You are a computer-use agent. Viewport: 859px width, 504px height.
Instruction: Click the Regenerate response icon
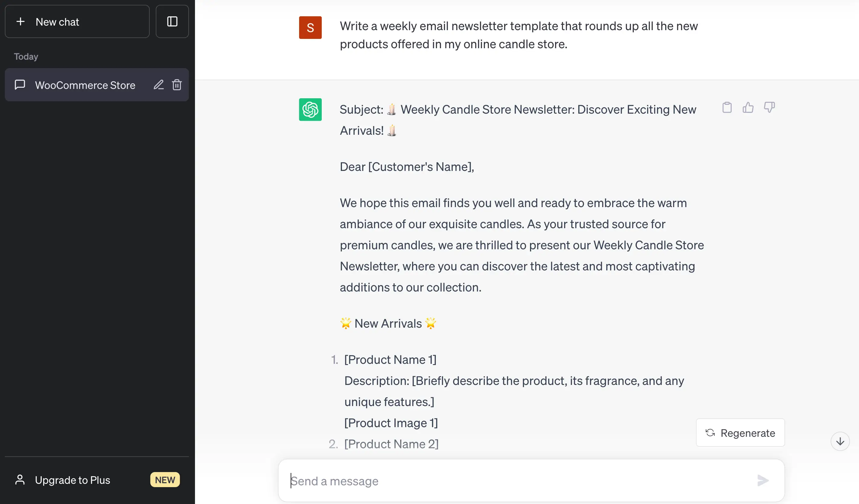point(710,433)
